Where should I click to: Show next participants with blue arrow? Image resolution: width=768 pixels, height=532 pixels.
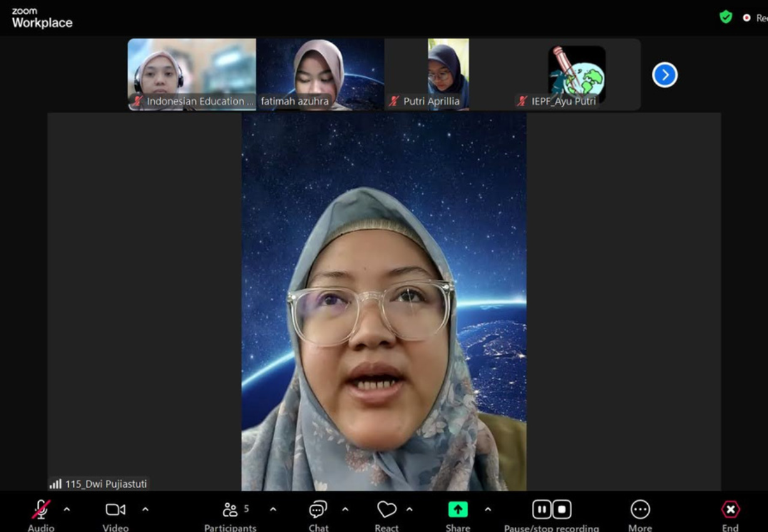(x=665, y=75)
